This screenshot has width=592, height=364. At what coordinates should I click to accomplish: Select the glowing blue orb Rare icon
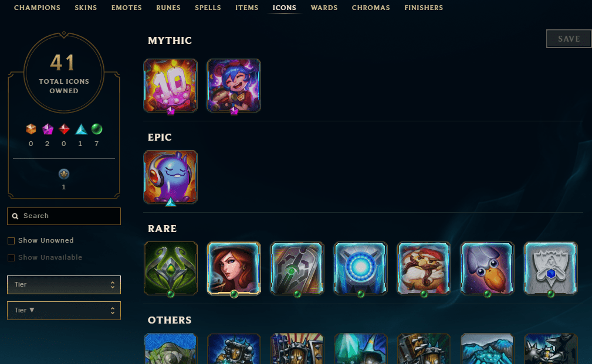tap(361, 268)
